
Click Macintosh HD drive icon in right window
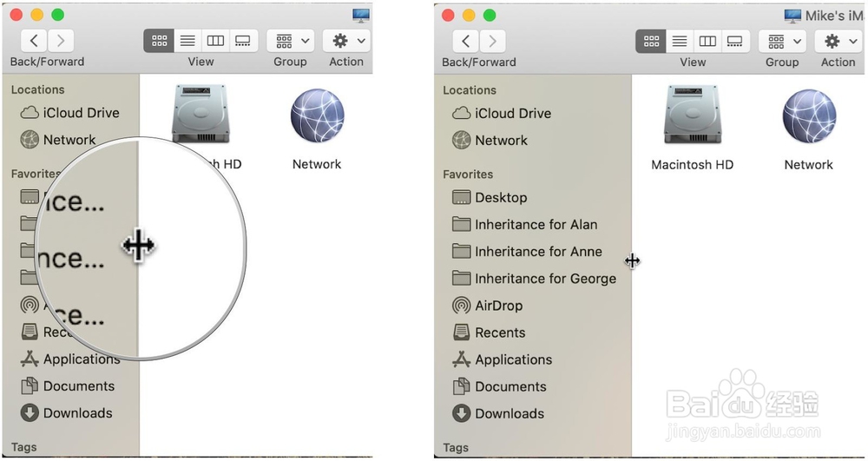(x=693, y=115)
